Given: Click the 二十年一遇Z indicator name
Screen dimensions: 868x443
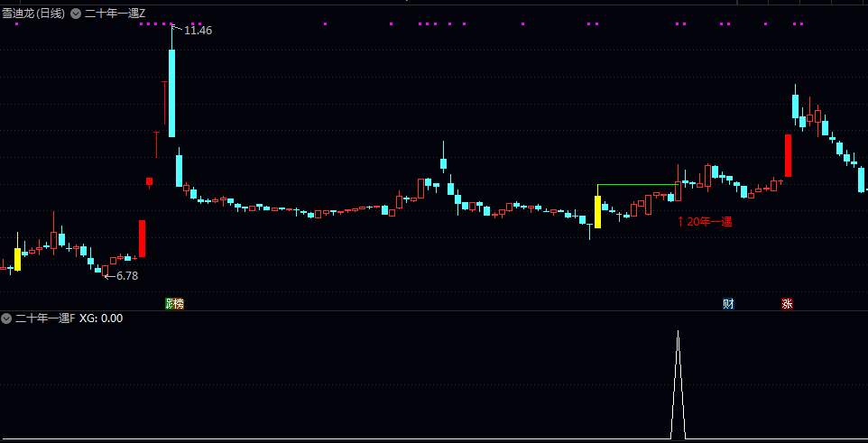Looking at the screenshot, I should click(x=115, y=14).
